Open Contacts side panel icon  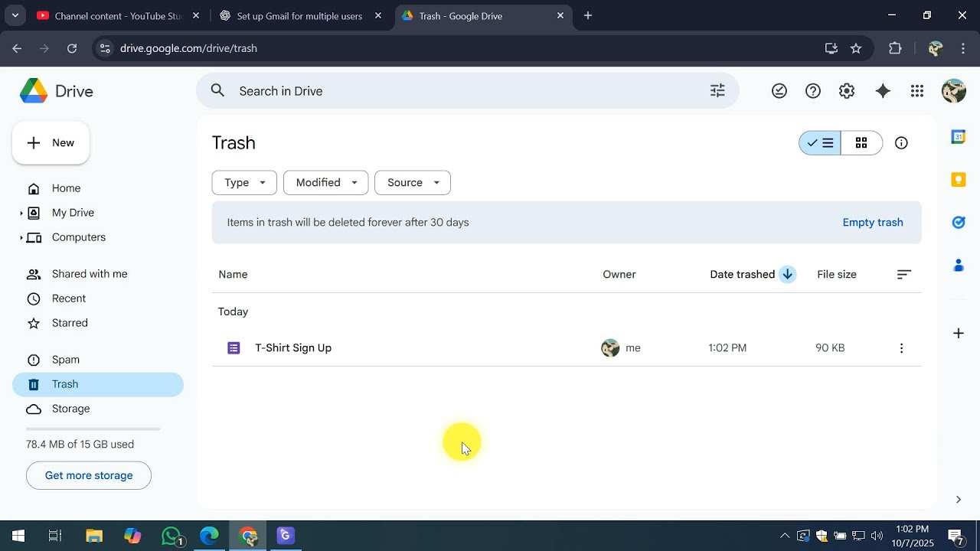pyautogui.click(x=959, y=266)
